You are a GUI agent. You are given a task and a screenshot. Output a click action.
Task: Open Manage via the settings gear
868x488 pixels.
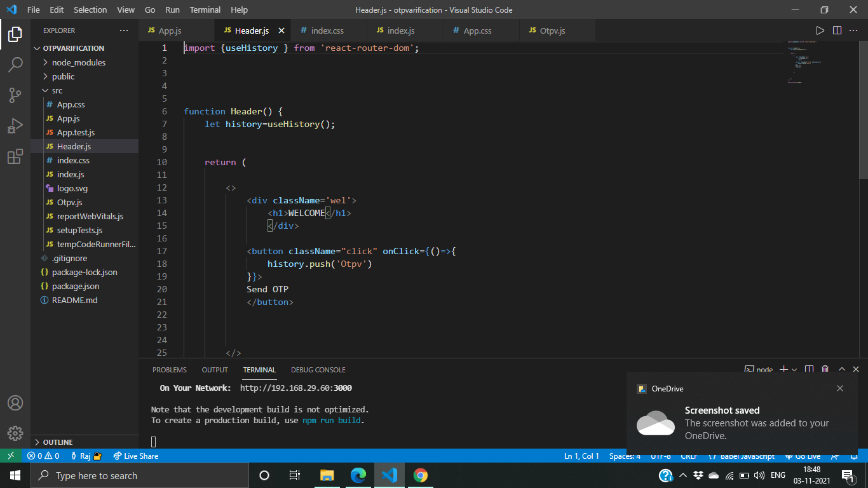pos(15,433)
